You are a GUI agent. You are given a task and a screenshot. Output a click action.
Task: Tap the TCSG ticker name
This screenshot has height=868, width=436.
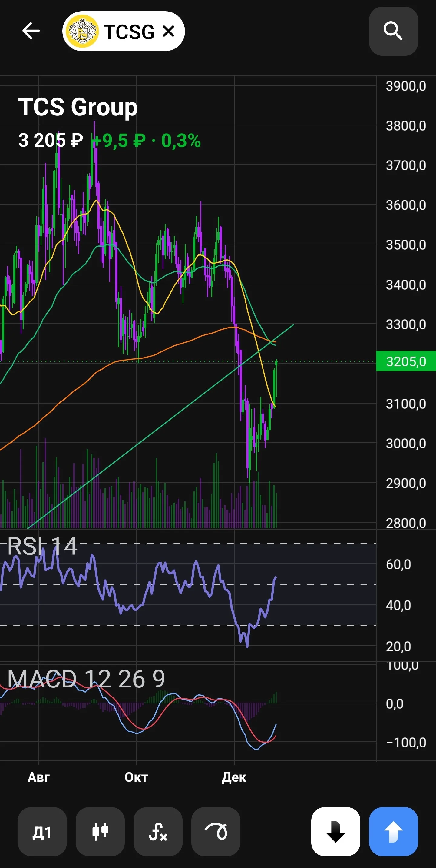coord(129,32)
